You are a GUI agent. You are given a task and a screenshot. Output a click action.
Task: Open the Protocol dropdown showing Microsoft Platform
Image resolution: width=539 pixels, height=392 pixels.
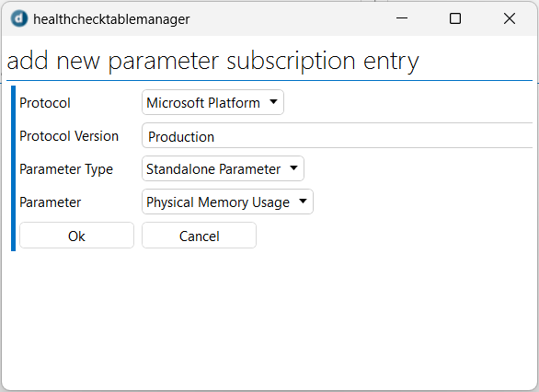coord(212,102)
